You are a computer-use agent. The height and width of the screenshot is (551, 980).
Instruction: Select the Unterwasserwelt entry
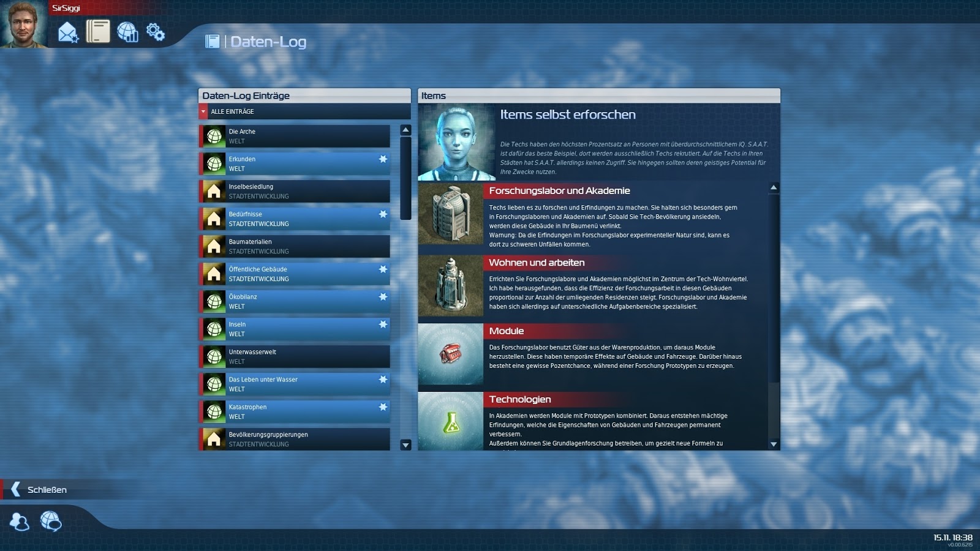[x=294, y=356]
